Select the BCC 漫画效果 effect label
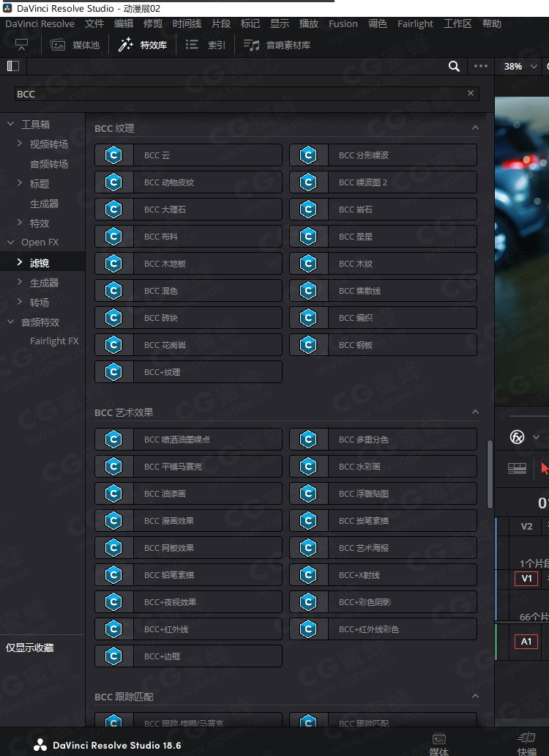Screen dimensions: 549x756 tap(169, 521)
